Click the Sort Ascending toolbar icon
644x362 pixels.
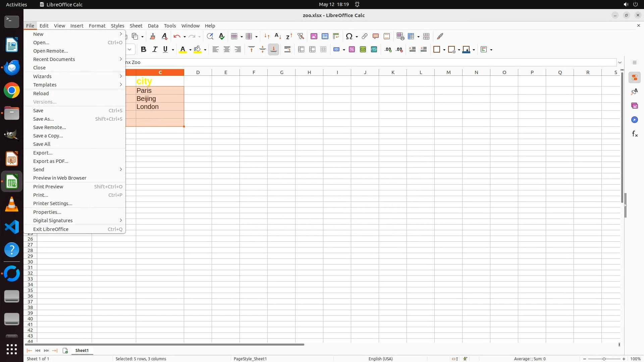coord(278,36)
